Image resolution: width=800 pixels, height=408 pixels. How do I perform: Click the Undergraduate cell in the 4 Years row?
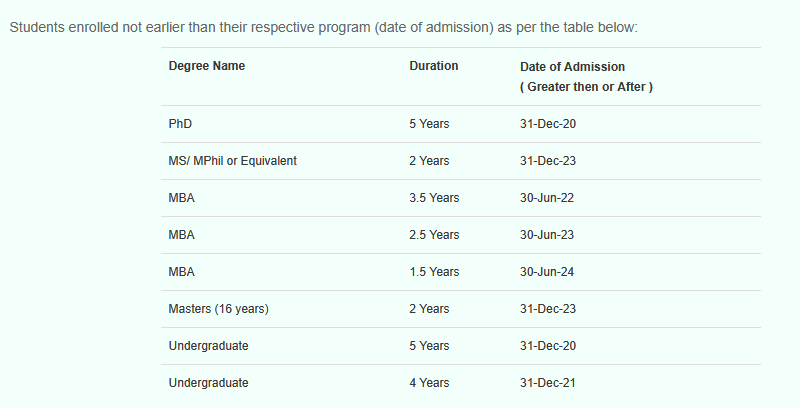[x=208, y=383]
